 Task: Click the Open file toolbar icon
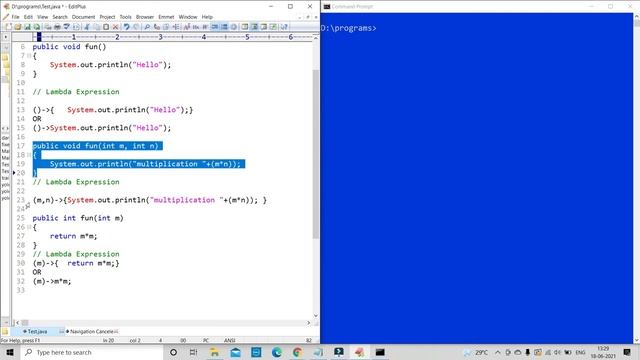[18, 27]
